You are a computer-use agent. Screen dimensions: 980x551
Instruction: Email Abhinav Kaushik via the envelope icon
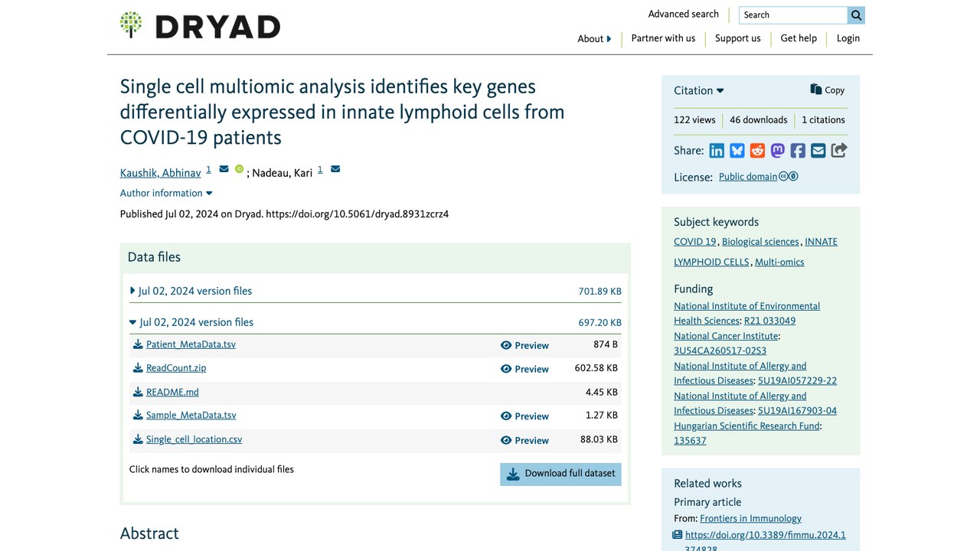point(224,169)
